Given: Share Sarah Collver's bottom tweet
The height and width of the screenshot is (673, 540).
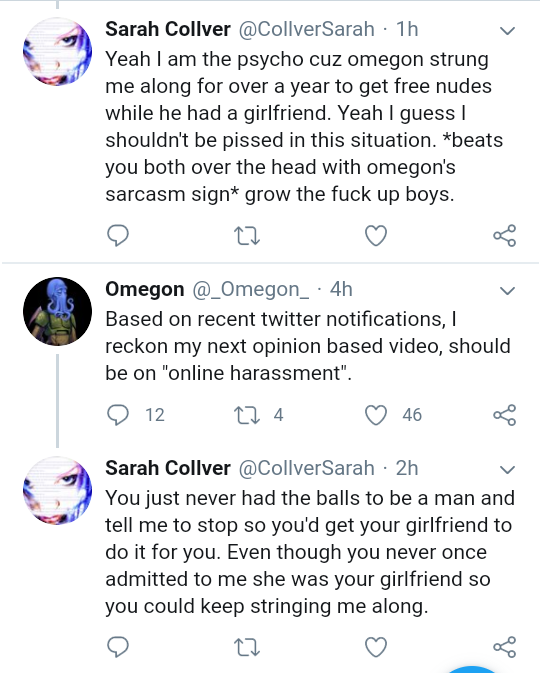Looking at the screenshot, I should (x=505, y=647).
